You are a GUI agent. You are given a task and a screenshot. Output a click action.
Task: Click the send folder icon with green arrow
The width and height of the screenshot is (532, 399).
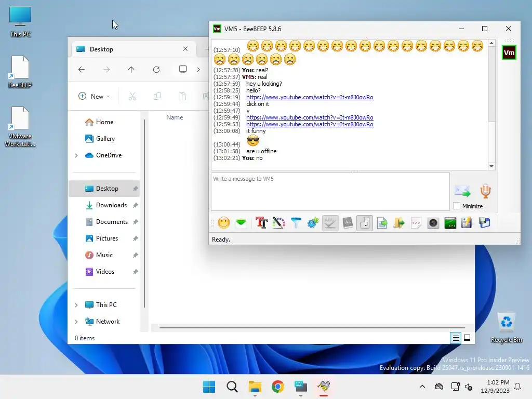(399, 223)
